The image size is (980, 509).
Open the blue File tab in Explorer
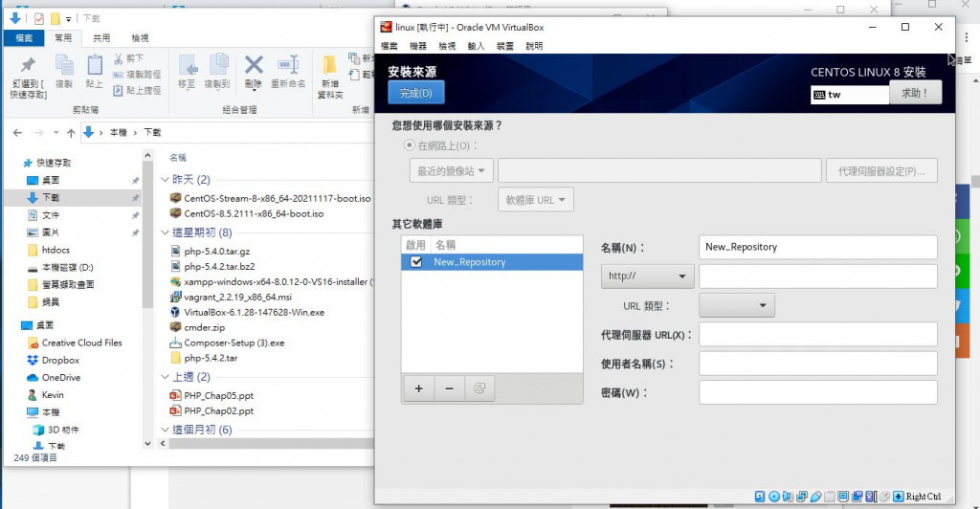[24, 38]
